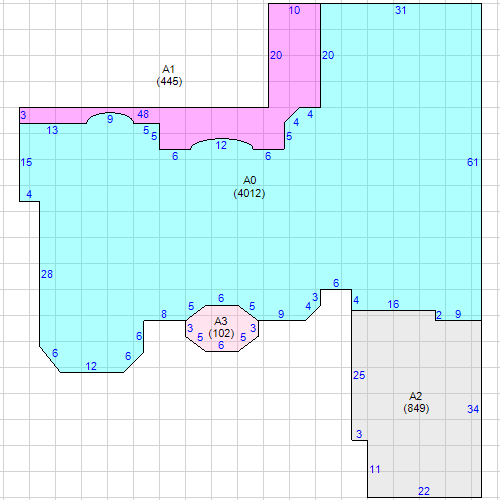The width and height of the screenshot is (500, 500).
Task: Select the dimension value 15
Action: [x=26, y=162]
